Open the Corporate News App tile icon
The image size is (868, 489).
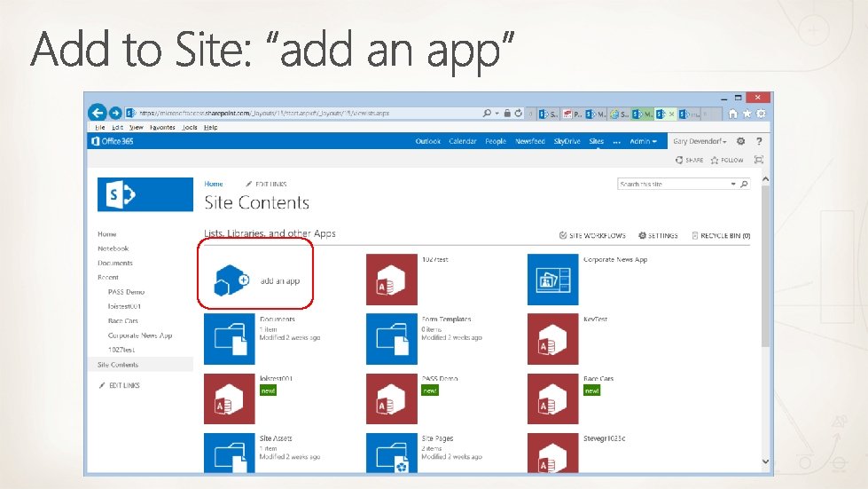pos(552,280)
